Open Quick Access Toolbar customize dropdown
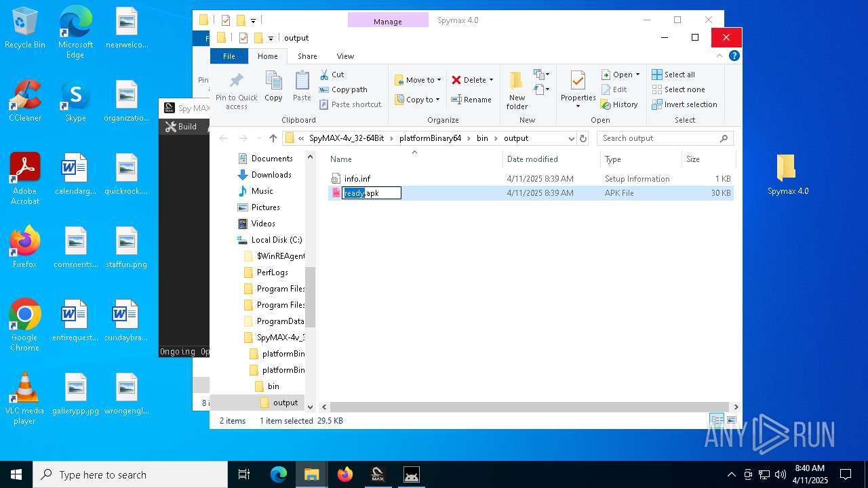 click(x=271, y=38)
